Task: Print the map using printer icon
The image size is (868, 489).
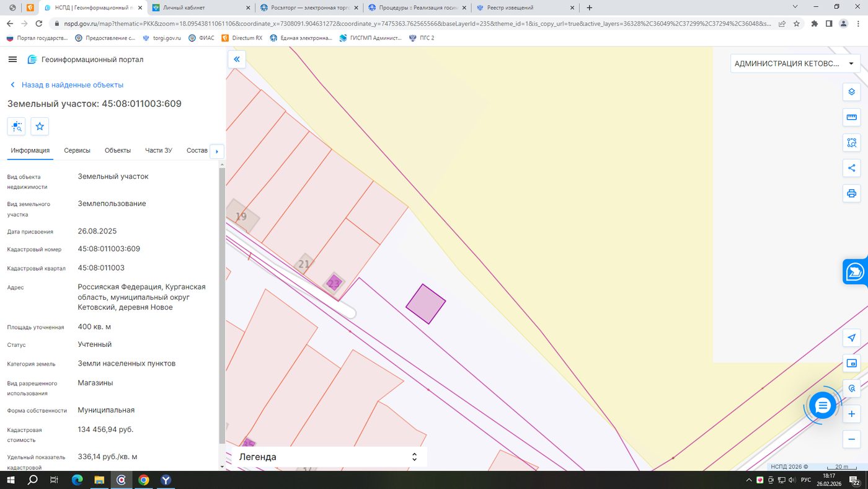Action: [851, 194]
